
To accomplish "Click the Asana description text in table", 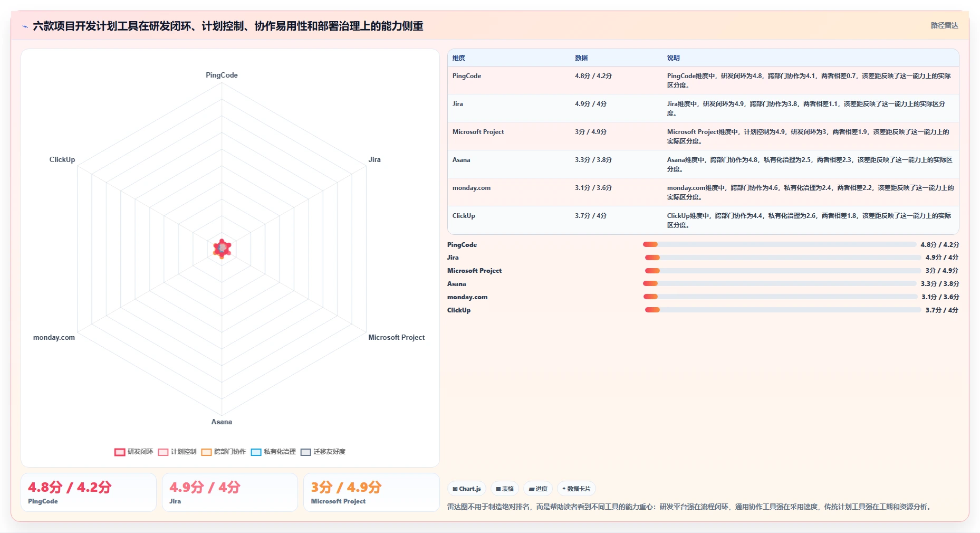I will click(810, 165).
